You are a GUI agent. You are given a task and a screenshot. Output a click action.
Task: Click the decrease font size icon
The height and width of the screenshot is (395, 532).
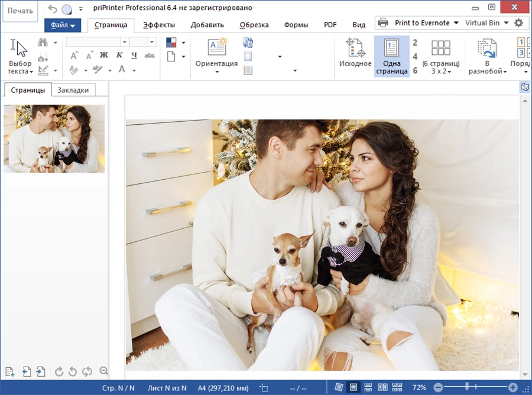pos(89,56)
